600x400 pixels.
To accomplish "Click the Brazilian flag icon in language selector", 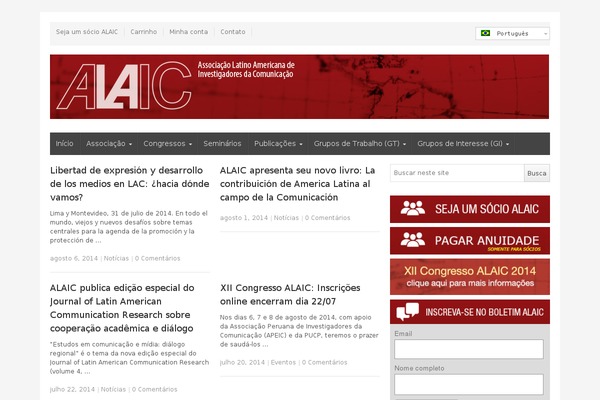I will pos(485,33).
